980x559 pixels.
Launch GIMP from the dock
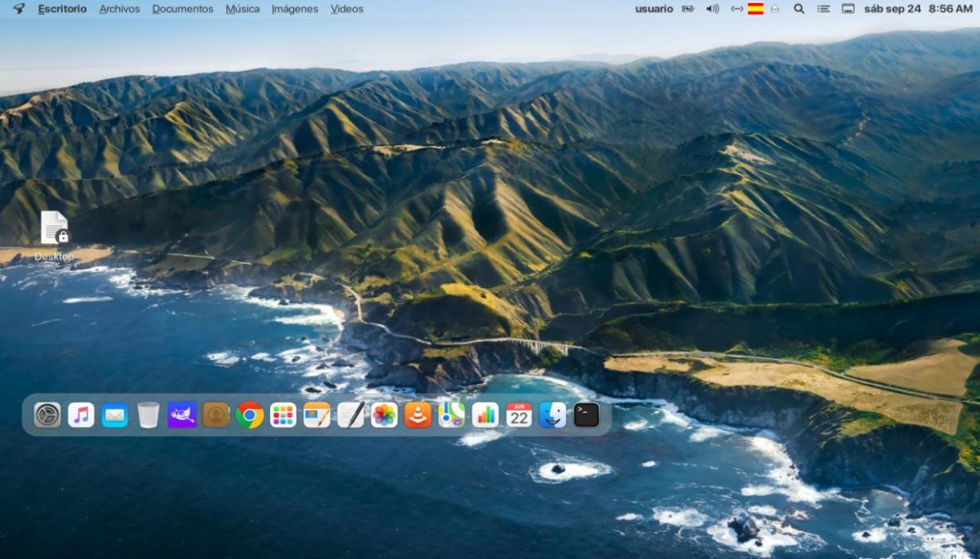(182, 415)
